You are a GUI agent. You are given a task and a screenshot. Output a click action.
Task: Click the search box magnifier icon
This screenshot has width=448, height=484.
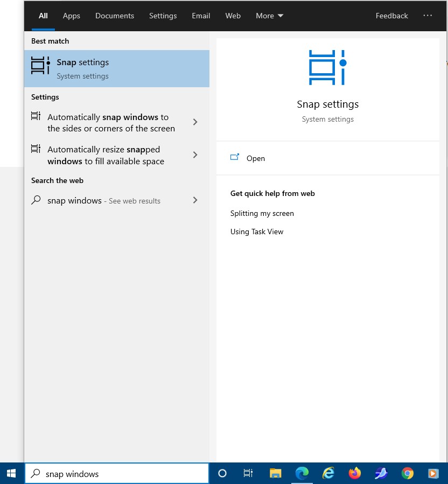pyautogui.click(x=36, y=473)
